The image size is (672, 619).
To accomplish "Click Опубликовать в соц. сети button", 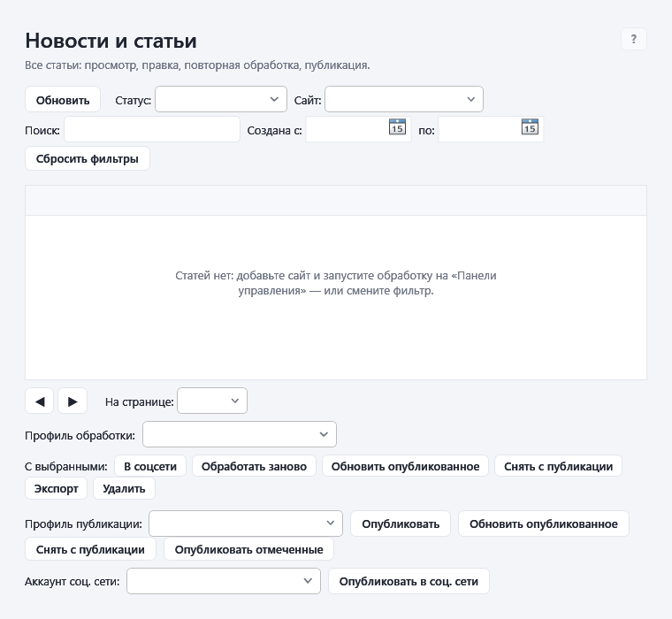I will [x=409, y=581].
